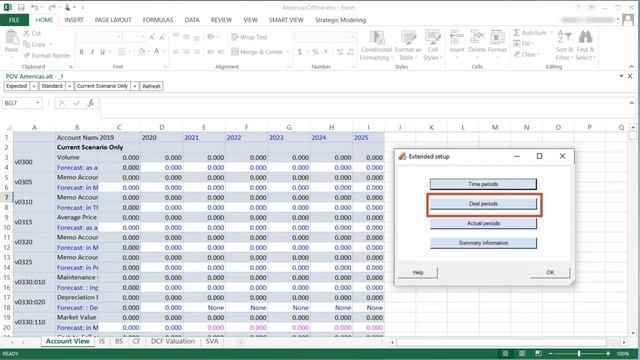
Task: Toggle Italic formatting
Action: tap(92, 52)
